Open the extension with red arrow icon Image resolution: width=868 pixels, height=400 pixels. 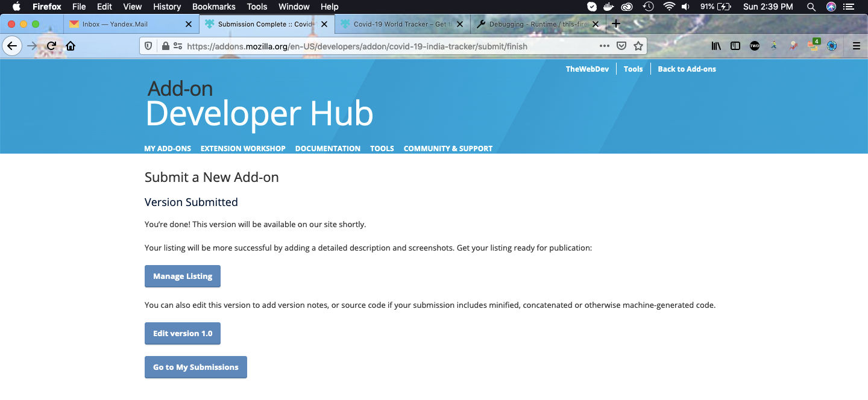[x=793, y=46]
